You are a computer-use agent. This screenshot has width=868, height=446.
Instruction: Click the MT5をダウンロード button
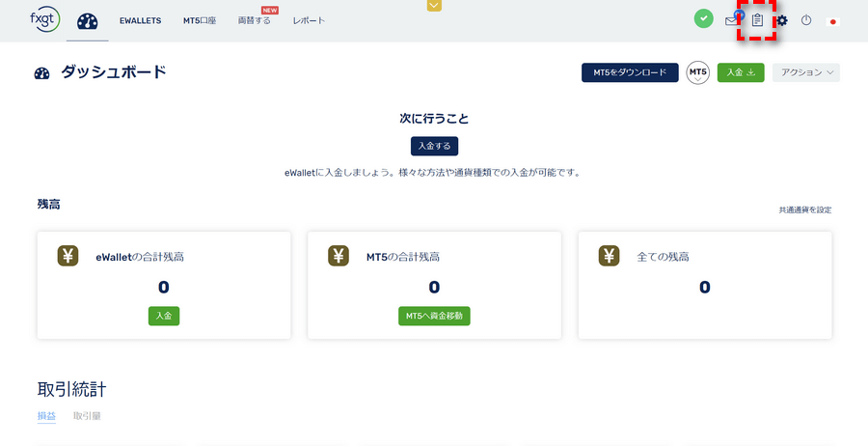(x=630, y=72)
